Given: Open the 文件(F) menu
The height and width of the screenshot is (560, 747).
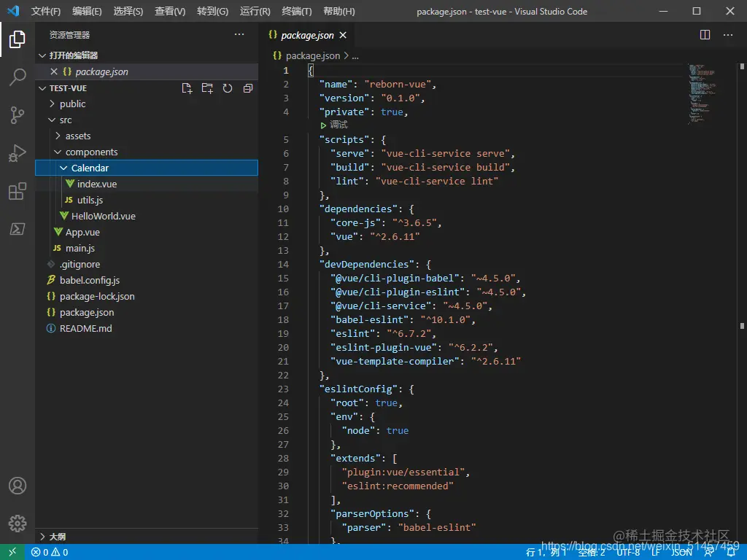Looking at the screenshot, I should (46, 11).
